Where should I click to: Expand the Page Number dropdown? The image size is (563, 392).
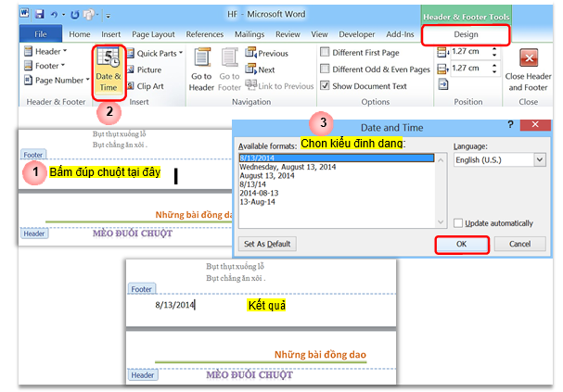tap(58, 81)
